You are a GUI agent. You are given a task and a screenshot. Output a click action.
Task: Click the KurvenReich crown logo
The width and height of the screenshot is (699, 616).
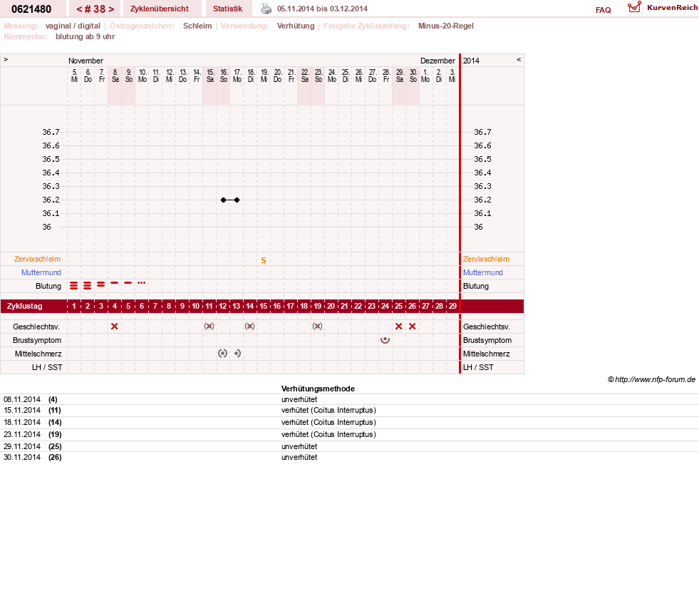pyautogui.click(x=634, y=7)
